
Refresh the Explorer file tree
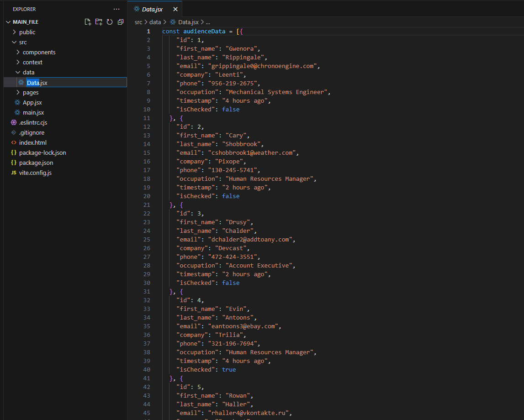(x=110, y=22)
